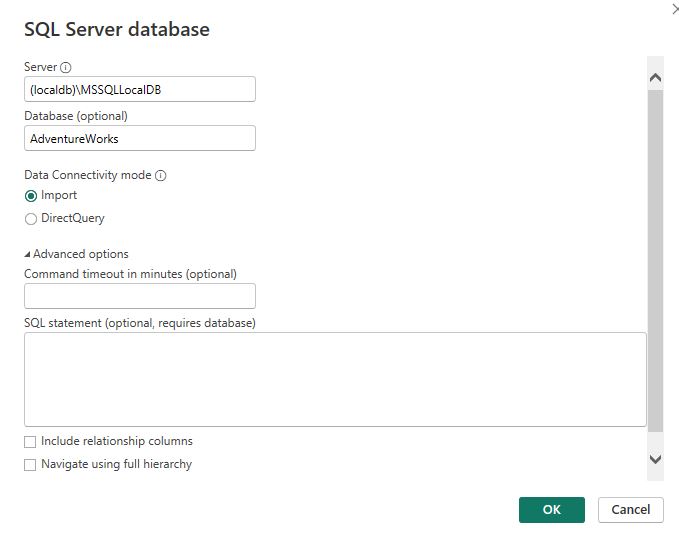The image size is (679, 549).
Task: Focus the SQL statement text area
Action: point(335,379)
